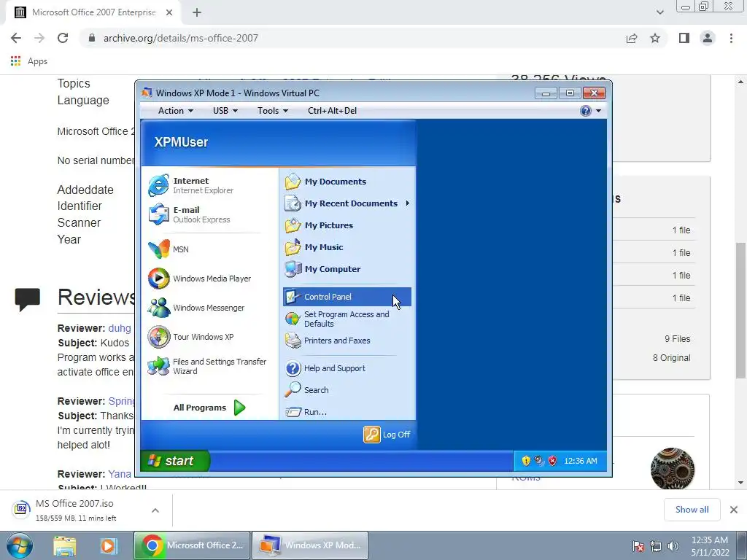Open Action Center flag tray icon
The width and height of the screenshot is (747, 560).
(638, 546)
